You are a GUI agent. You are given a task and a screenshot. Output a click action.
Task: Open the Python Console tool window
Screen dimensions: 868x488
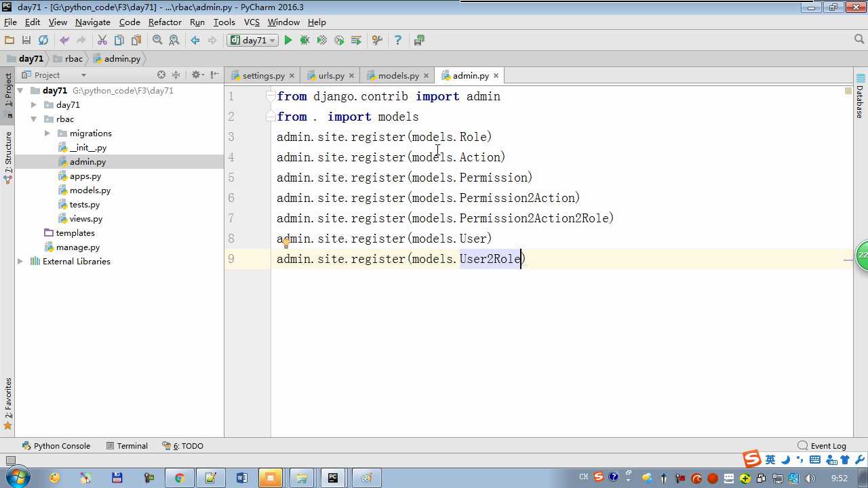(56, 446)
